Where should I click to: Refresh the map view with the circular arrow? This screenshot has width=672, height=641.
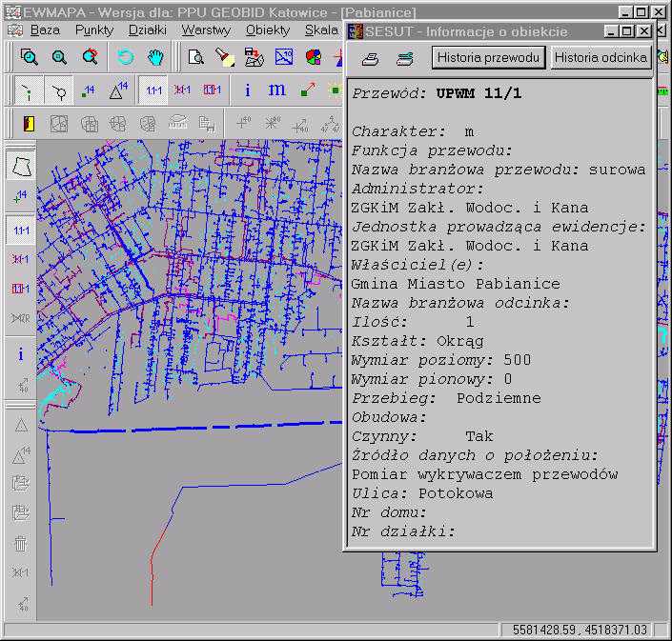(x=126, y=57)
